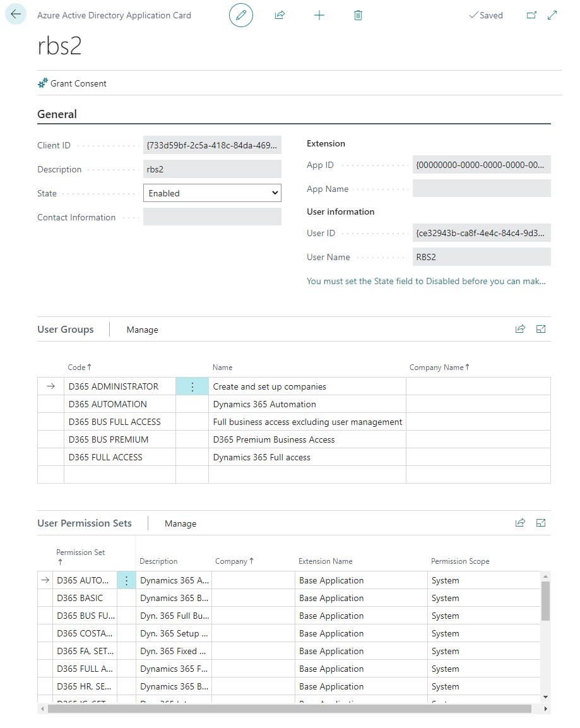This screenshot has height=728, width=580.
Task: Click horizontal scrollbar left arrow
Action: pos(42,709)
